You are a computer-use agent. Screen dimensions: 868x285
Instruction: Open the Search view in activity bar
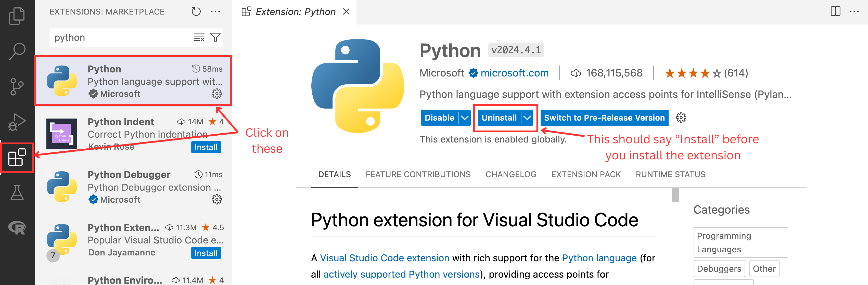[x=17, y=51]
